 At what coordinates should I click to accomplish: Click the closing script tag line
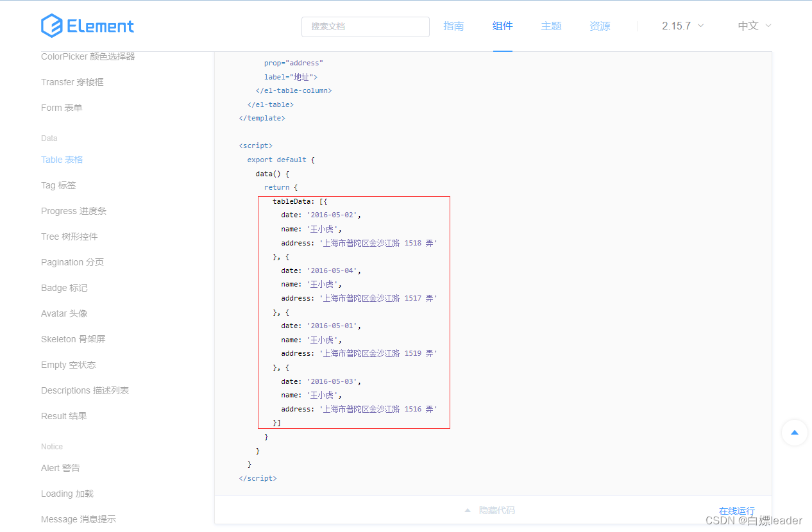258,478
